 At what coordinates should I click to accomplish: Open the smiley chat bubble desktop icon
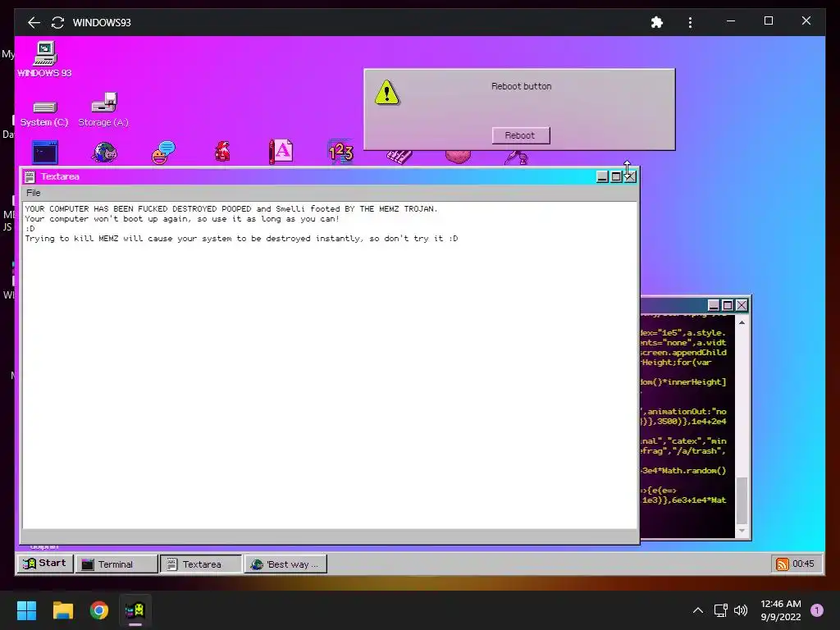coord(163,153)
